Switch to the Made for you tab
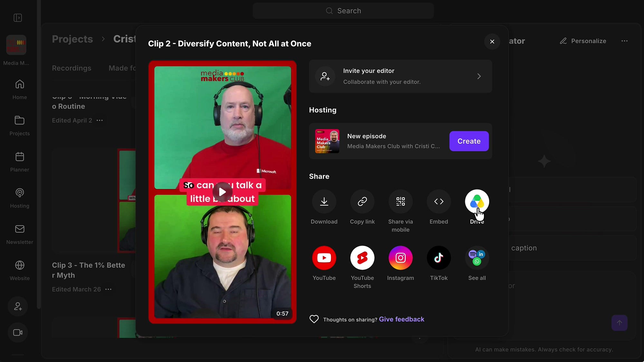The height and width of the screenshot is (362, 644). [122, 68]
